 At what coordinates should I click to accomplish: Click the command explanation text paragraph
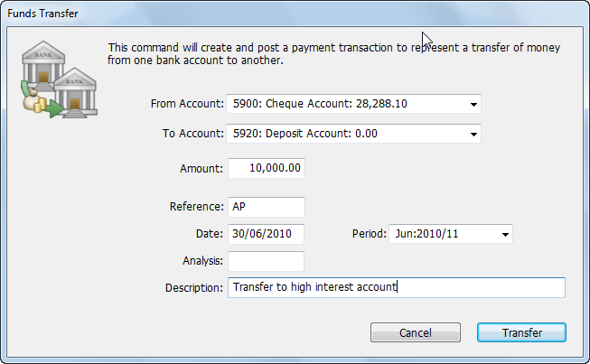coord(333,54)
